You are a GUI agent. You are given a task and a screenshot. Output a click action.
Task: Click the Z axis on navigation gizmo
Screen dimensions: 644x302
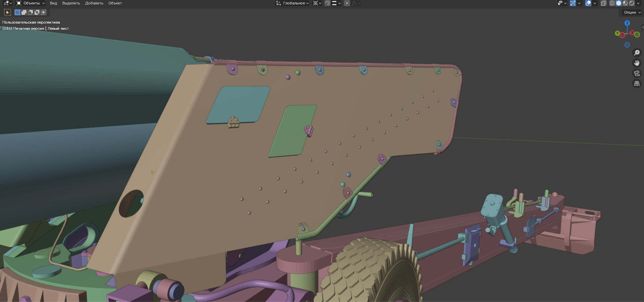(627, 23)
